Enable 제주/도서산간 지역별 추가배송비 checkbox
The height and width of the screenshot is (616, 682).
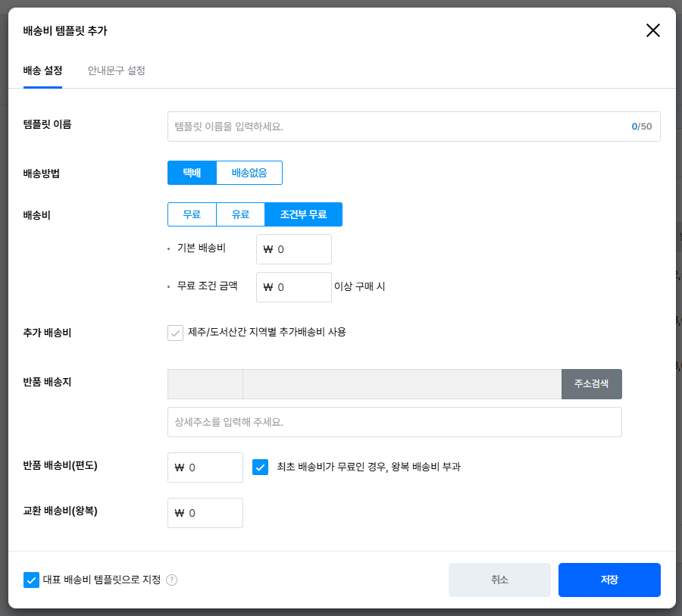pos(176,333)
